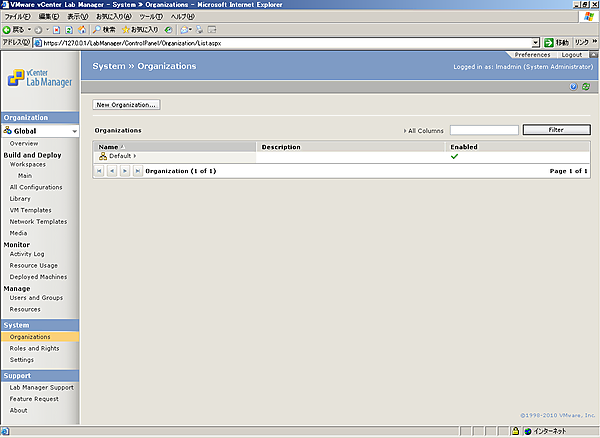Open the Default organization context arrow
The width and height of the screenshot is (600, 438).
[x=135, y=156]
